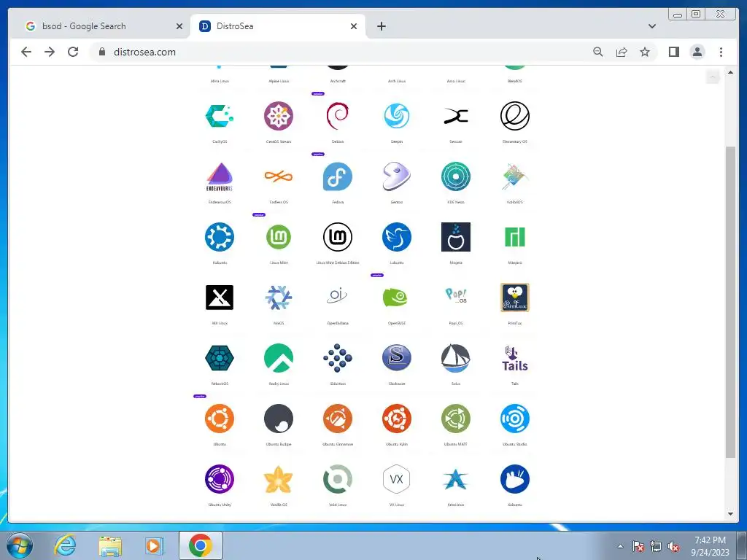The height and width of the screenshot is (560, 747).
Task: Select the DistroSea tab
Action: tap(278, 26)
